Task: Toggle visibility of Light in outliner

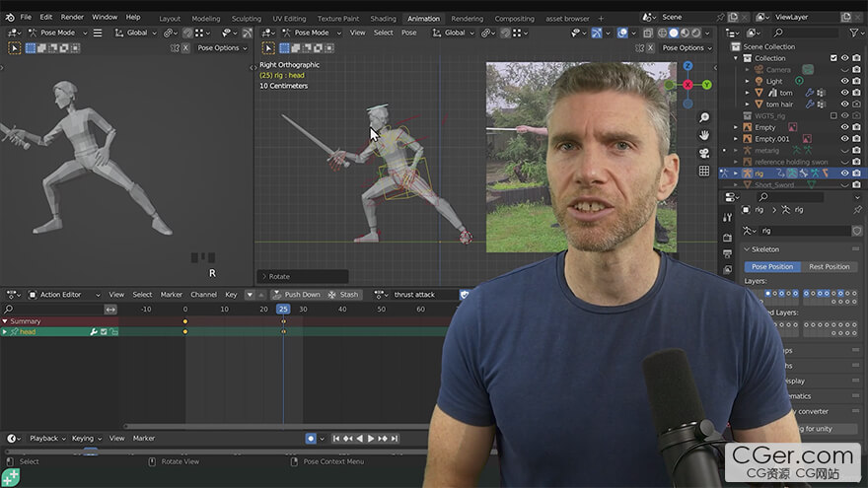Action: (x=844, y=81)
